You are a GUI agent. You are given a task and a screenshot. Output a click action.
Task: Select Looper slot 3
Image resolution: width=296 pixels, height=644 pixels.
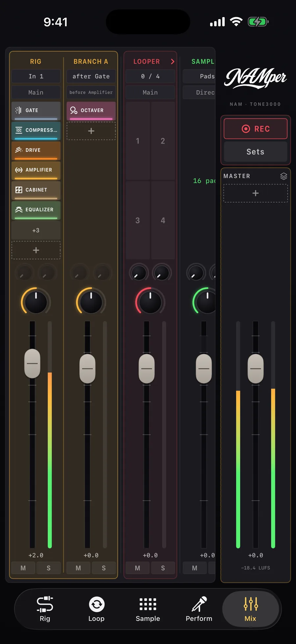(138, 220)
